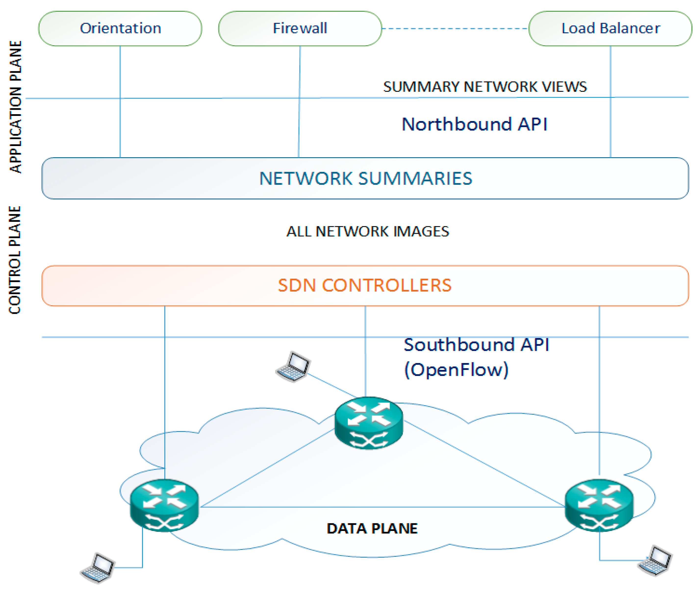Click the ALL NETWORK IMAGES text
Screen dimensions: 700x590
pyautogui.click(x=367, y=232)
